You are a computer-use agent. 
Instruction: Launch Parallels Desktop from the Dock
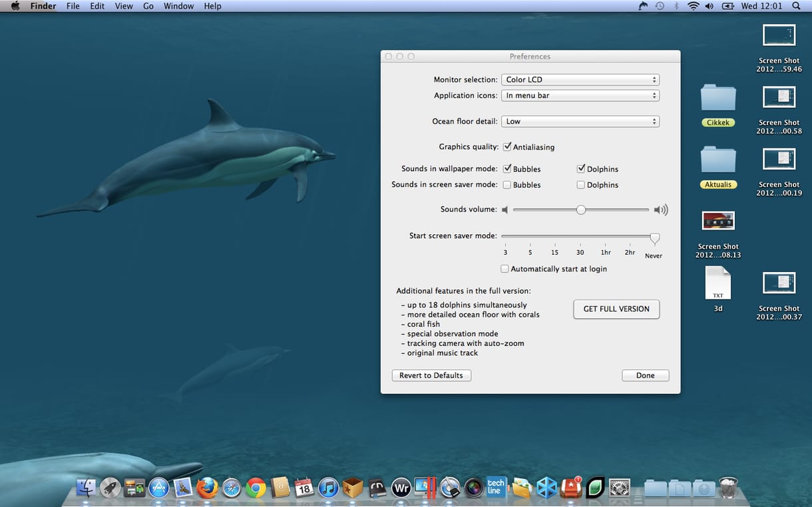(425, 488)
